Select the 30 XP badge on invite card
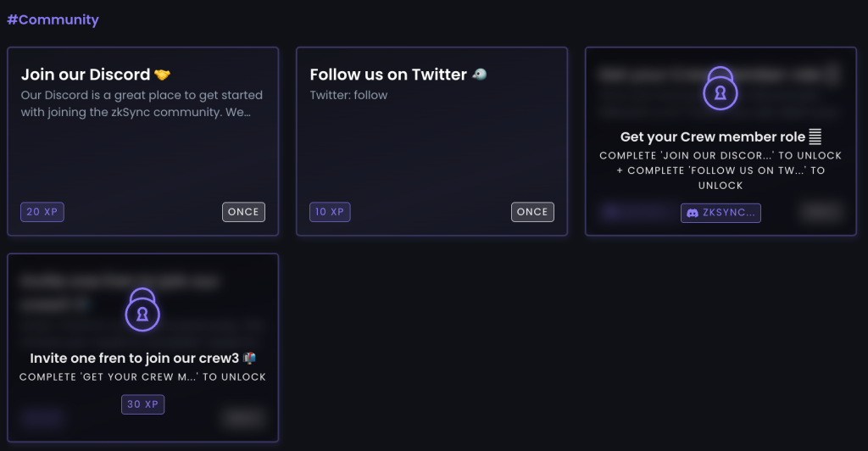The width and height of the screenshot is (868, 451). coord(142,404)
